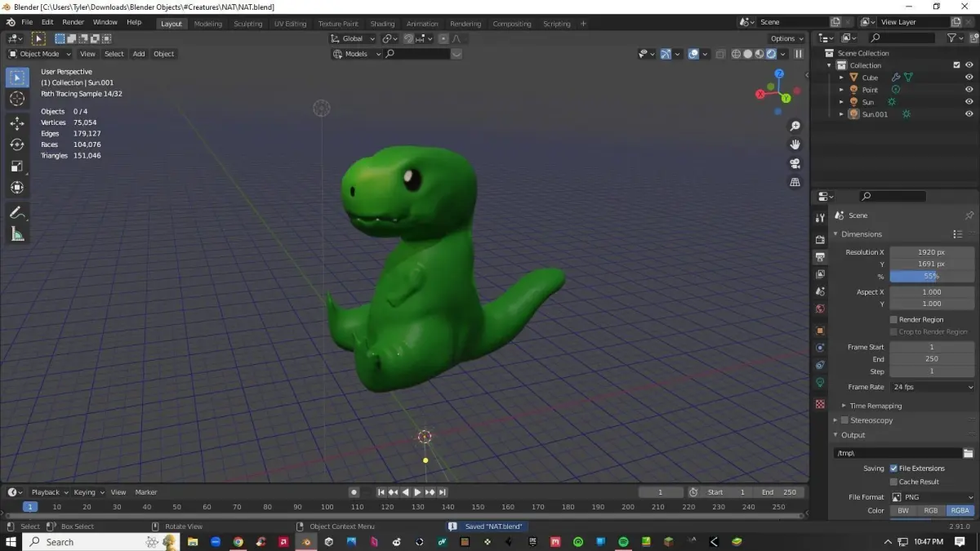Open the Render properties tab

820,239
